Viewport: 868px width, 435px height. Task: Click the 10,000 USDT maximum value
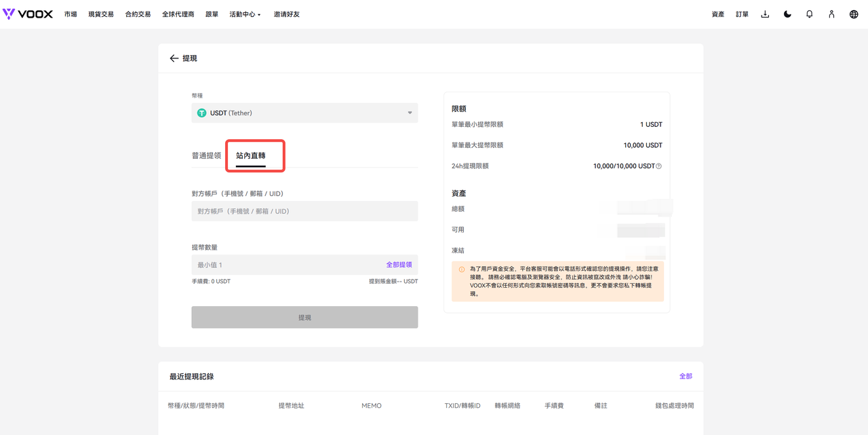pyautogui.click(x=643, y=145)
